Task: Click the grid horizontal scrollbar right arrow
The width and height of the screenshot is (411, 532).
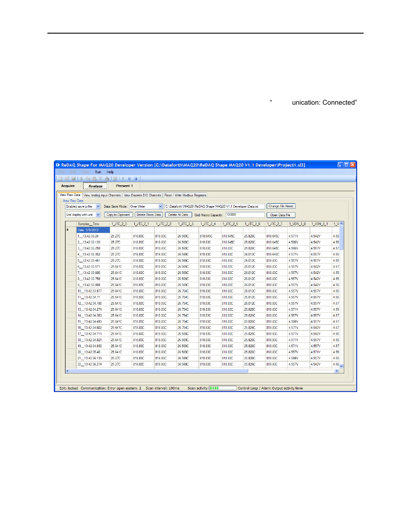Action: (x=337, y=371)
